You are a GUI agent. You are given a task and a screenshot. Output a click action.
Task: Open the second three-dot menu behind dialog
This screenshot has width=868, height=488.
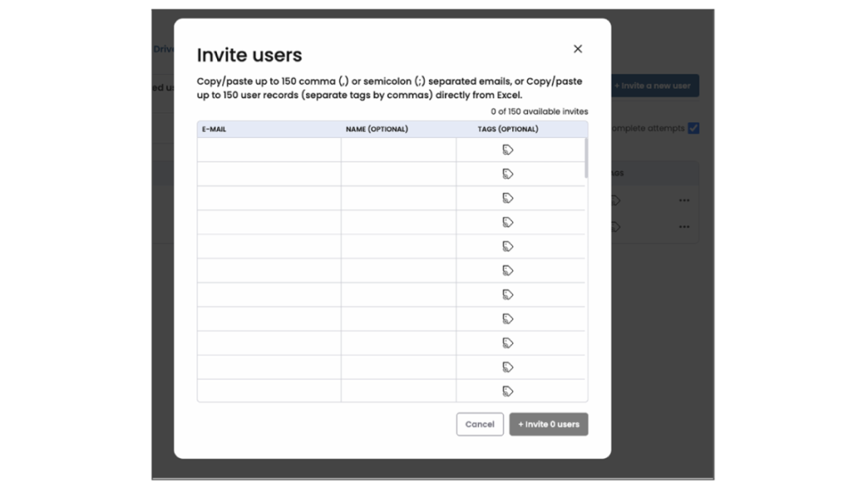pyautogui.click(x=684, y=227)
